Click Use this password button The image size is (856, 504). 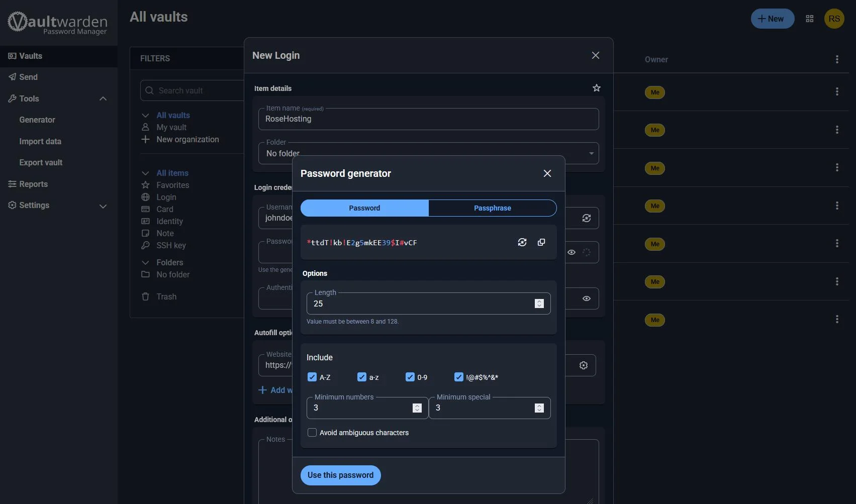point(340,475)
